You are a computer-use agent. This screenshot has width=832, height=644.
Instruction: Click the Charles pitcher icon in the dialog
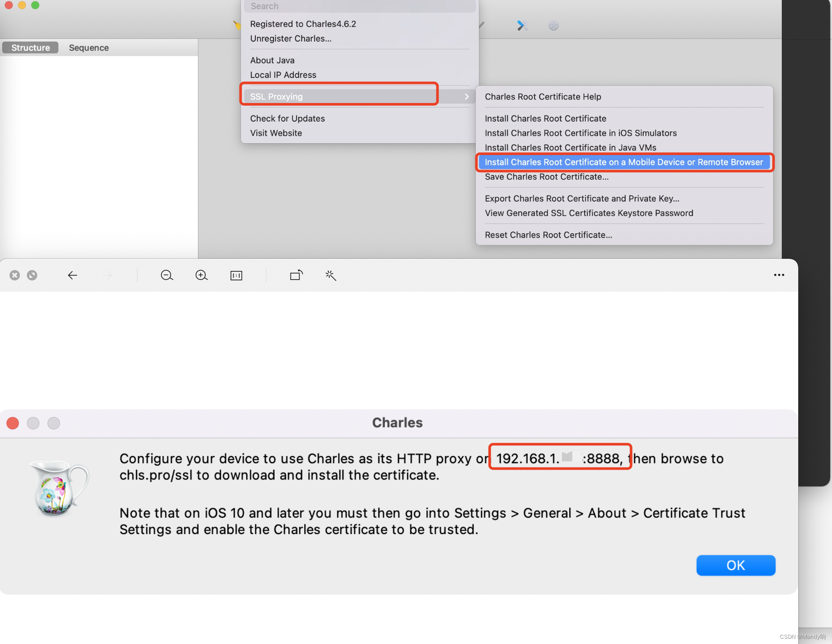59,489
